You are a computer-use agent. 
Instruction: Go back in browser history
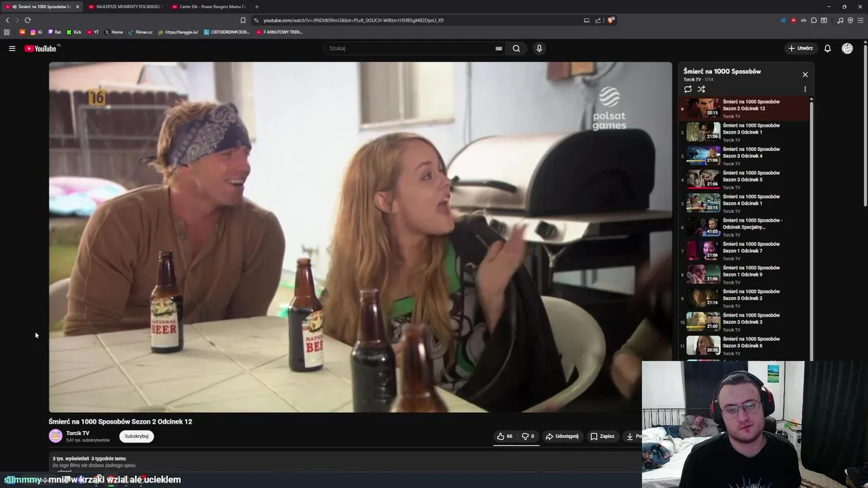point(7,20)
